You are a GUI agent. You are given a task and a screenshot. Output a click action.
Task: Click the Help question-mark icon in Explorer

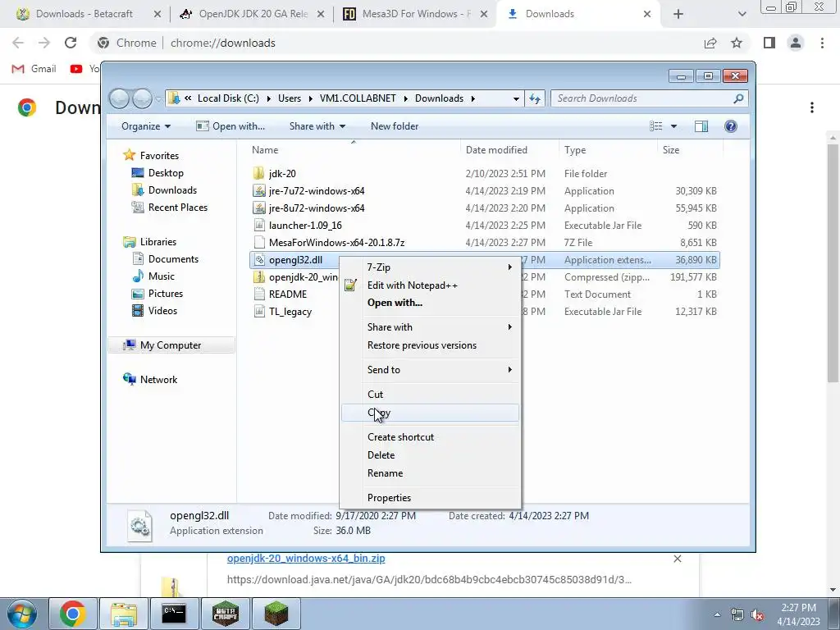[x=730, y=126]
